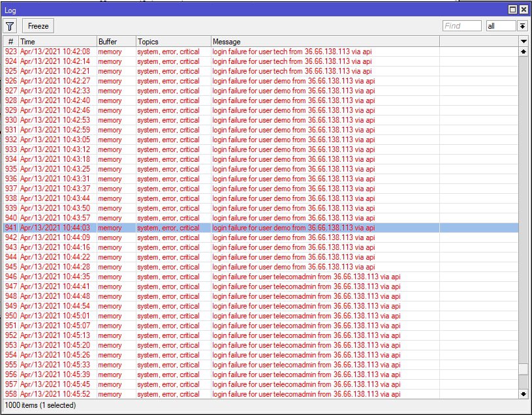The width and height of the screenshot is (532, 415).
Task: Click the vertical scrollbar thumb
Action: (x=524, y=369)
